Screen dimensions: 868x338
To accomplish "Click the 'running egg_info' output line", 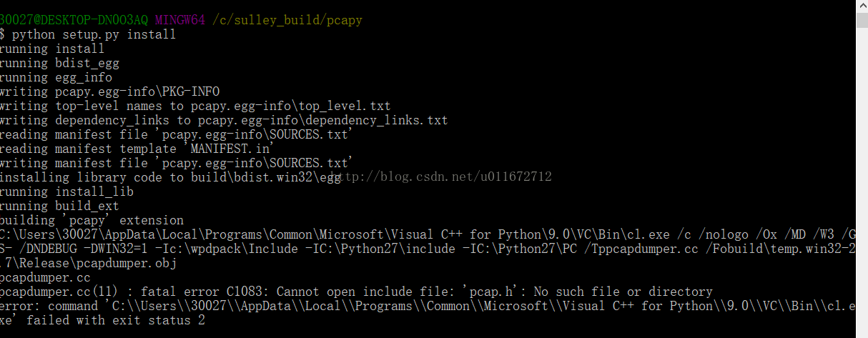I will click(55, 77).
